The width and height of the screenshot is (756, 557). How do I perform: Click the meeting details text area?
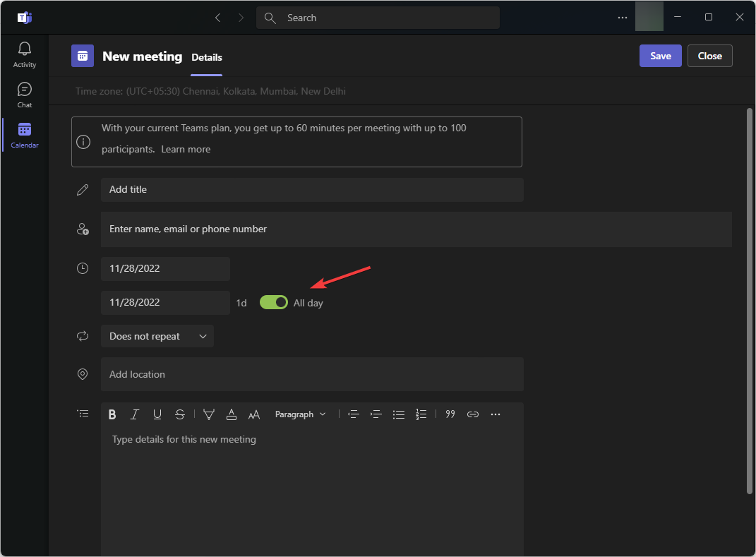(x=312, y=492)
